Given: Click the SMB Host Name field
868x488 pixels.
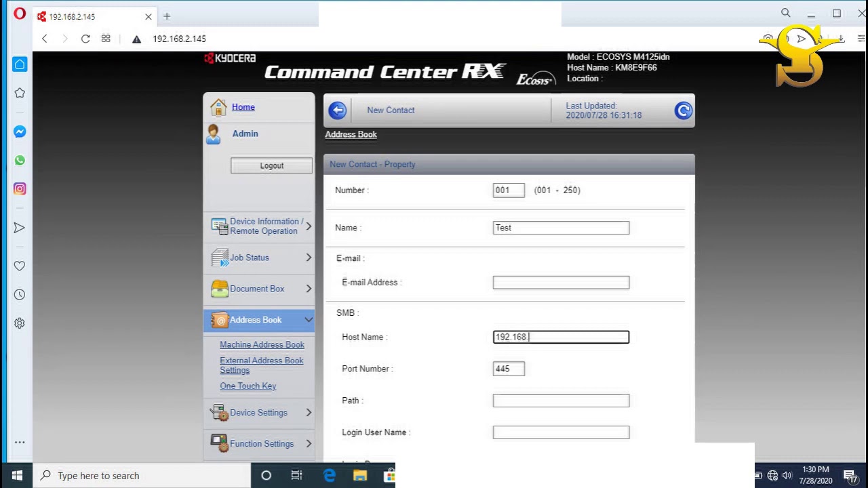Looking at the screenshot, I should coord(561,337).
